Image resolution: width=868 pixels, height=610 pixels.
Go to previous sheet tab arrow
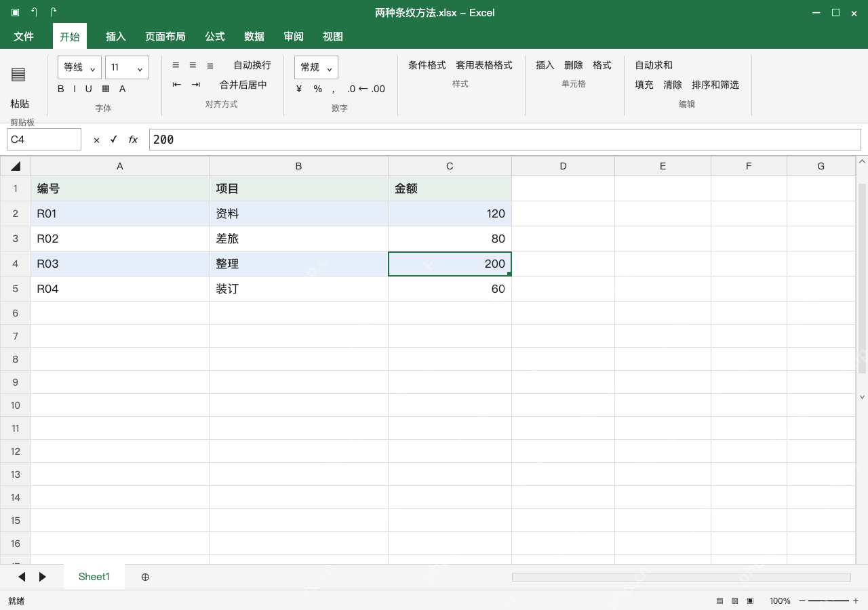pyautogui.click(x=22, y=577)
